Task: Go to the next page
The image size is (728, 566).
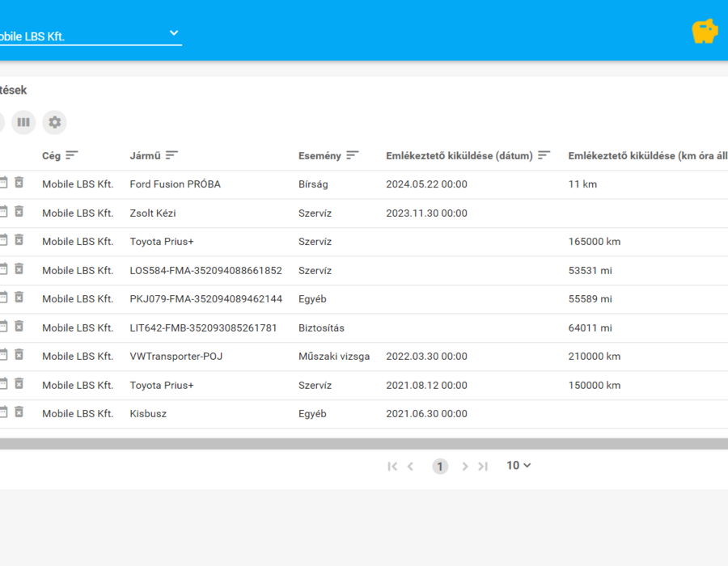Action: click(x=465, y=467)
